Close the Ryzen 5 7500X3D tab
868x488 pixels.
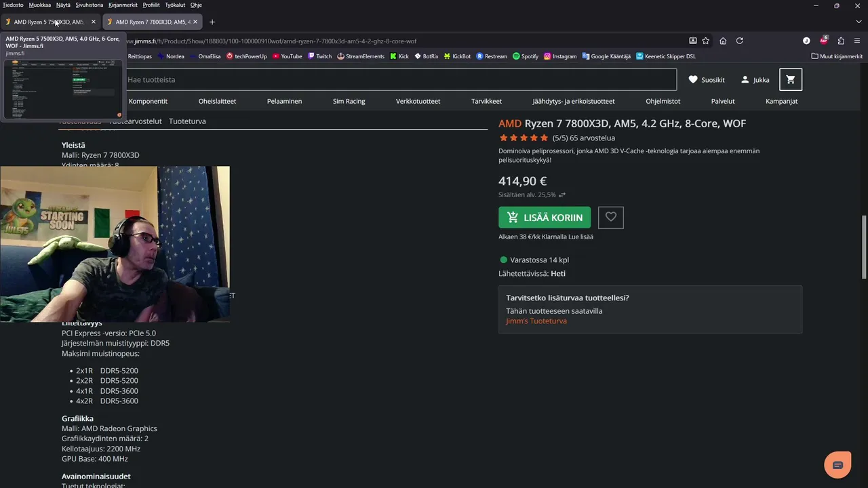click(x=94, y=22)
